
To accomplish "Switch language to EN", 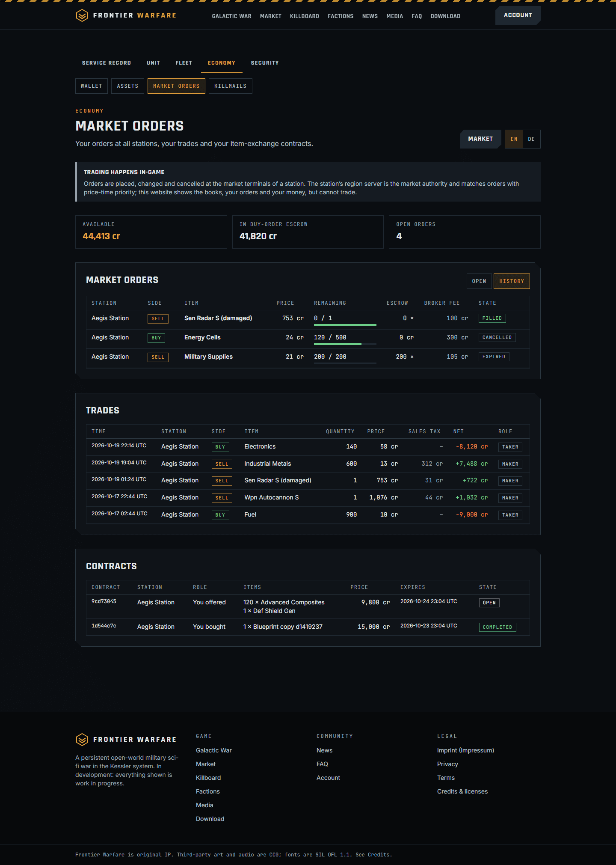I will pyautogui.click(x=514, y=139).
